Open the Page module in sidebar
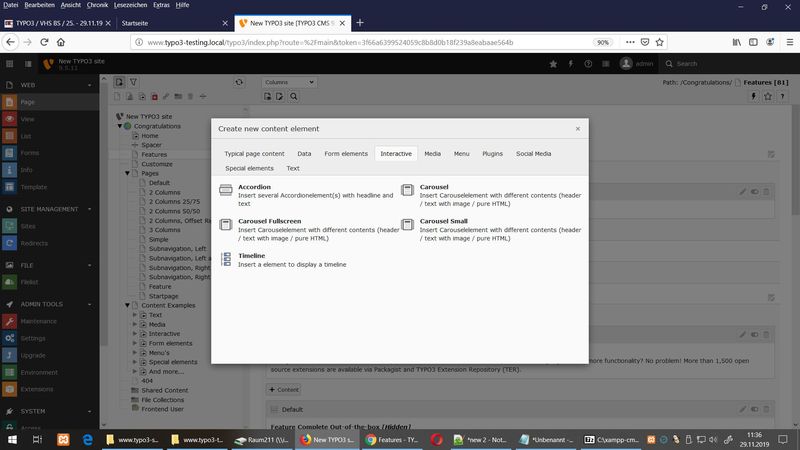 click(x=49, y=102)
